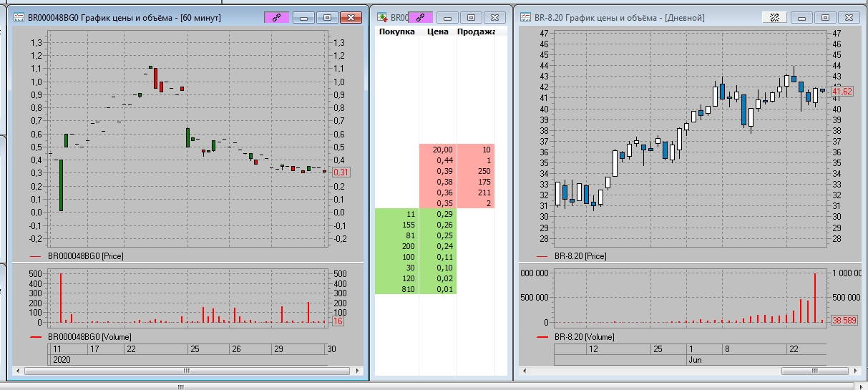Click the Цена column header
The image size is (868, 390).
coord(437,31)
